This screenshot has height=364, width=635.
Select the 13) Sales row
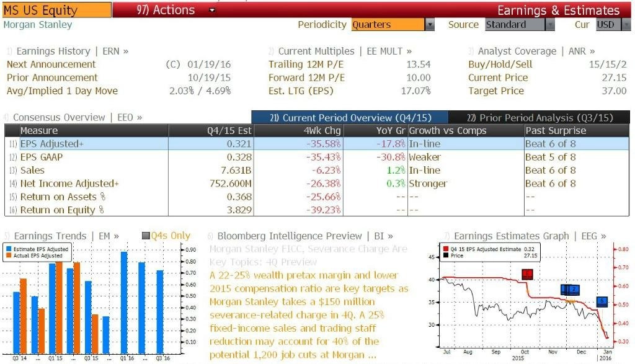(x=317, y=171)
